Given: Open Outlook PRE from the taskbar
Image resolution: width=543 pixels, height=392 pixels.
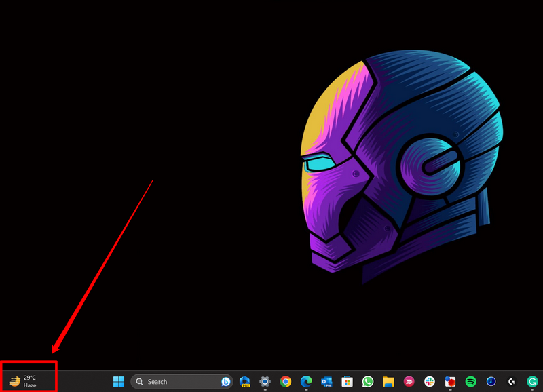Looking at the screenshot, I should (x=326, y=382).
